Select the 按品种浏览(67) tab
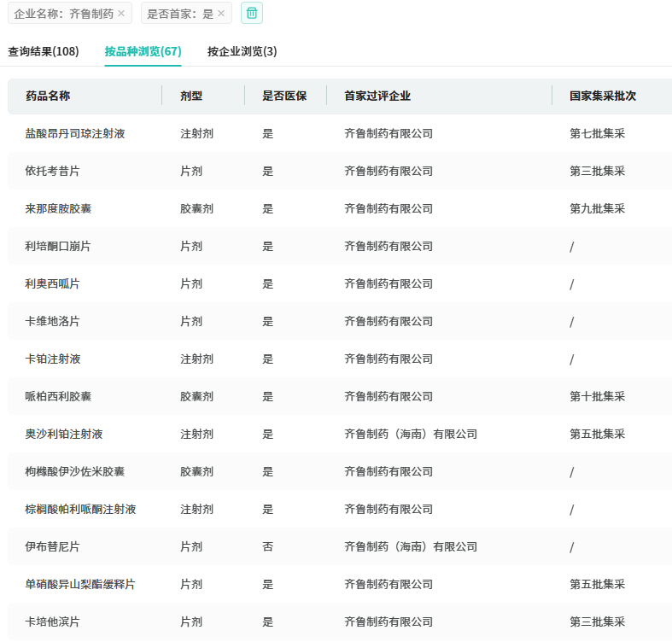The image size is (672, 642). coord(143,51)
